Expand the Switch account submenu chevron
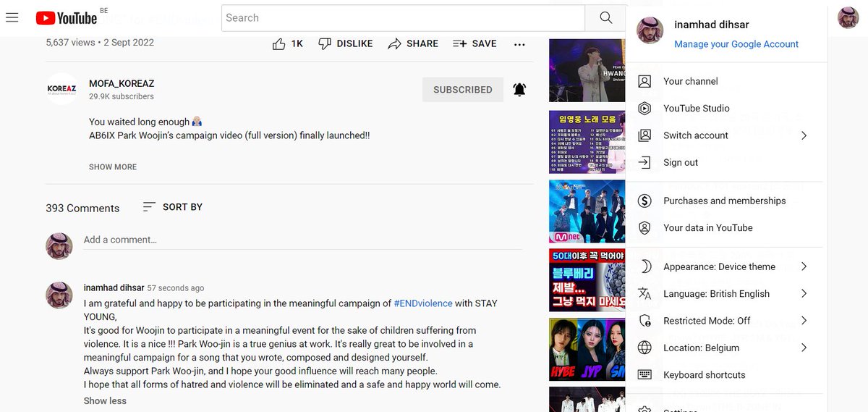 tap(804, 135)
